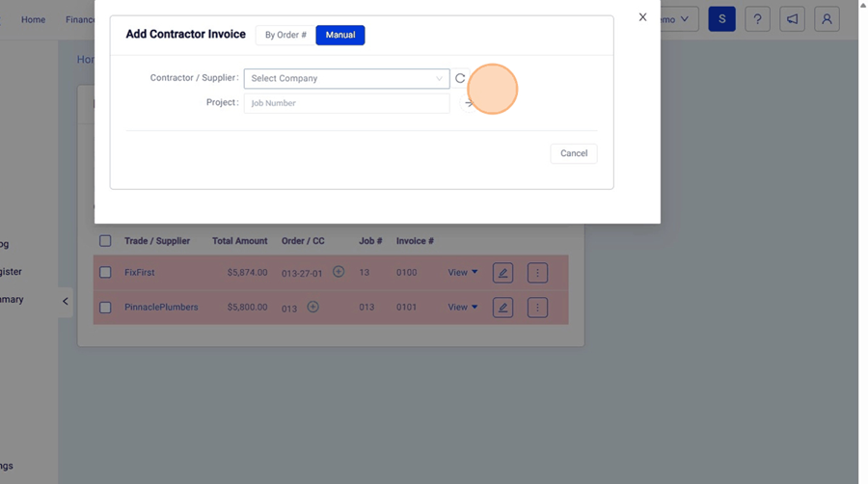Screen dimensions: 868x484
Task: Open the Select Company dropdown
Action: point(346,78)
